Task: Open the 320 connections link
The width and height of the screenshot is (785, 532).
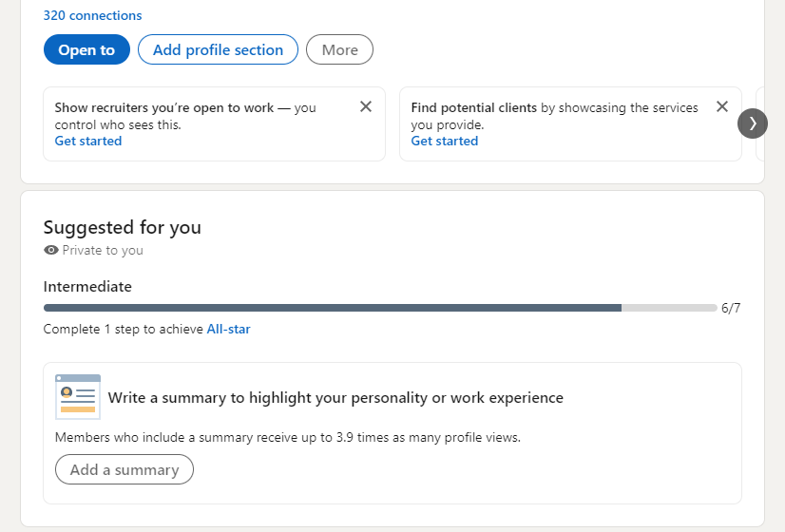Action: click(92, 15)
